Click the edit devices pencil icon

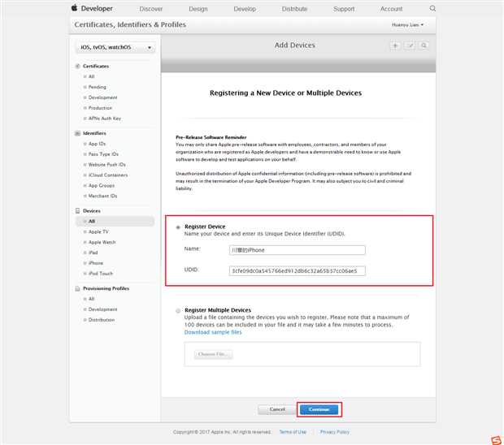pyautogui.click(x=410, y=45)
